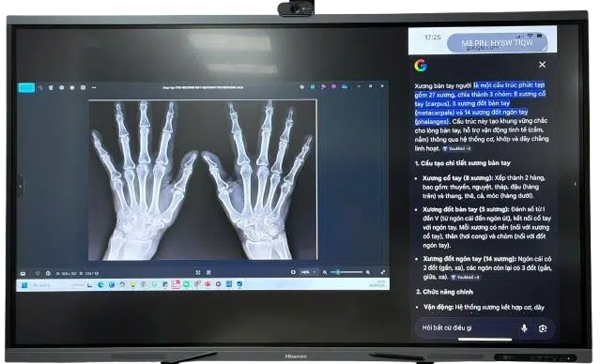Click the filmstrip icon in Photos bottom bar

(x=23, y=273)
